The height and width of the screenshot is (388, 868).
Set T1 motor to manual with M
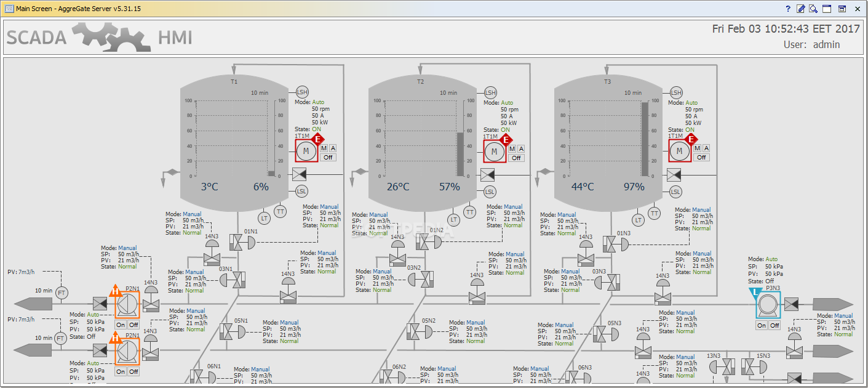324,148
